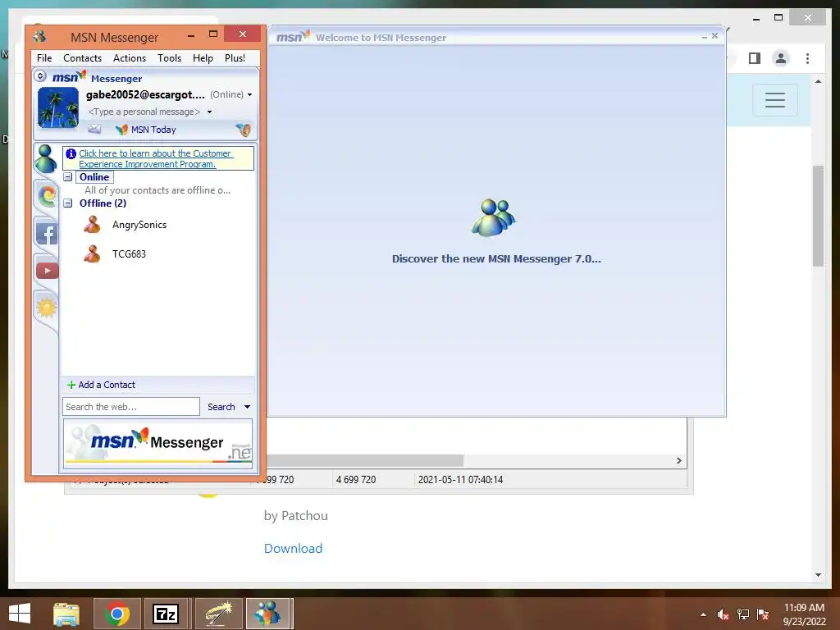Click the Search button
The width and height of the screenshot is (840, 630).
[221, 407]
